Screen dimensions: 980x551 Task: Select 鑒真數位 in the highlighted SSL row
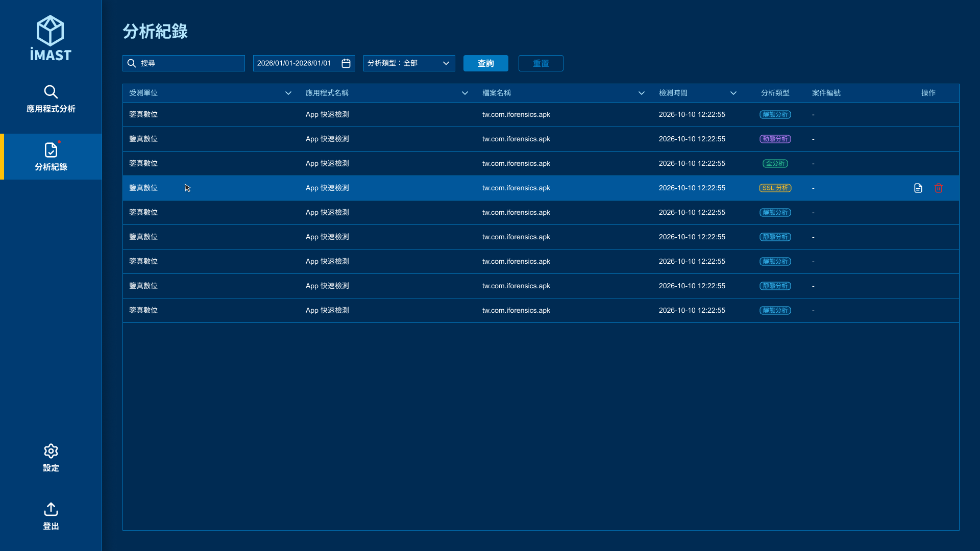click(143, 188)
